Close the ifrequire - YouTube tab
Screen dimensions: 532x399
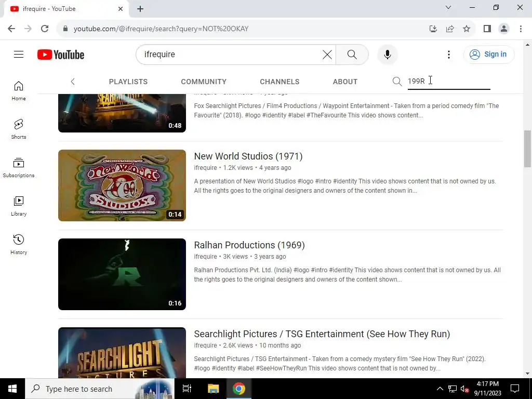click(x=121, y=9)
